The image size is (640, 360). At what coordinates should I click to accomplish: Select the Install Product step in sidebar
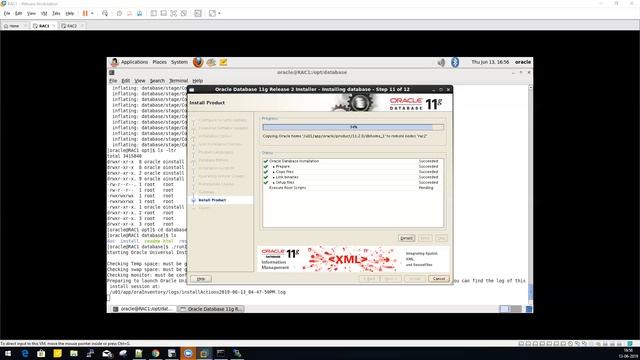pos(212,200)
